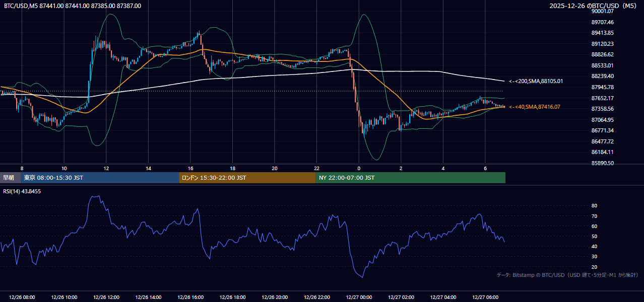Screen dimensions: 644x302
Task: Select the 早朝 session segment
Action: pyautogui.click(x=10, y=178)
